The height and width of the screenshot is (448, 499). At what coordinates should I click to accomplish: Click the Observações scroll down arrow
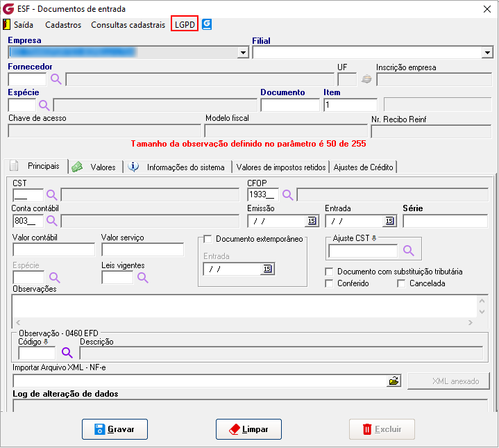point(482,312)
